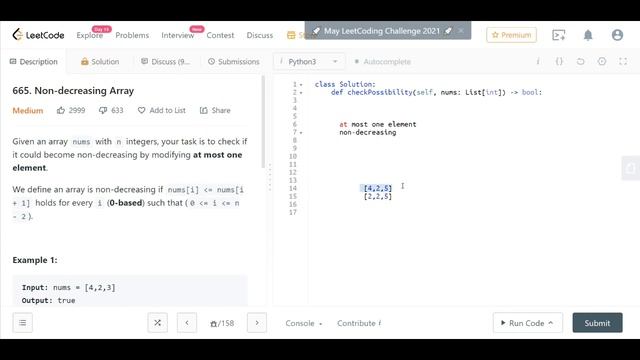
Task: Open the Interview section
Action: [x=178, y=35]
